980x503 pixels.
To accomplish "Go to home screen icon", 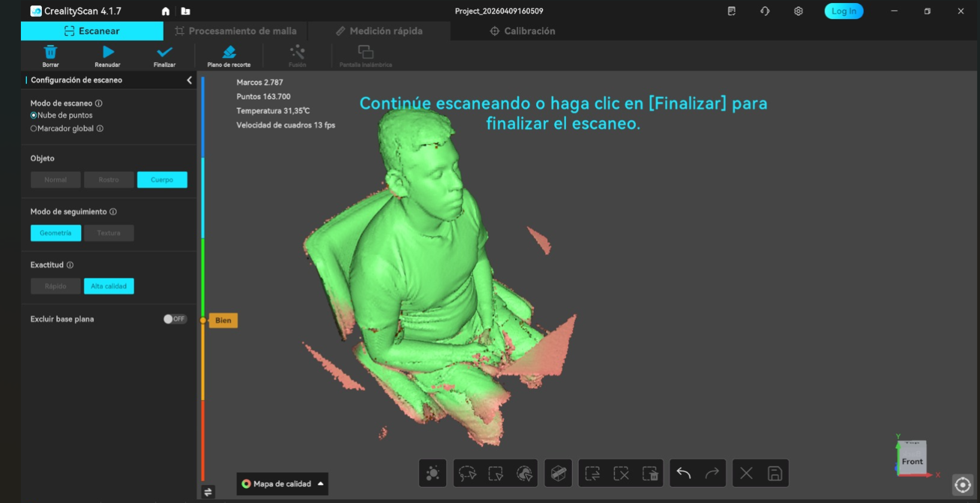I will coord(166,11).
